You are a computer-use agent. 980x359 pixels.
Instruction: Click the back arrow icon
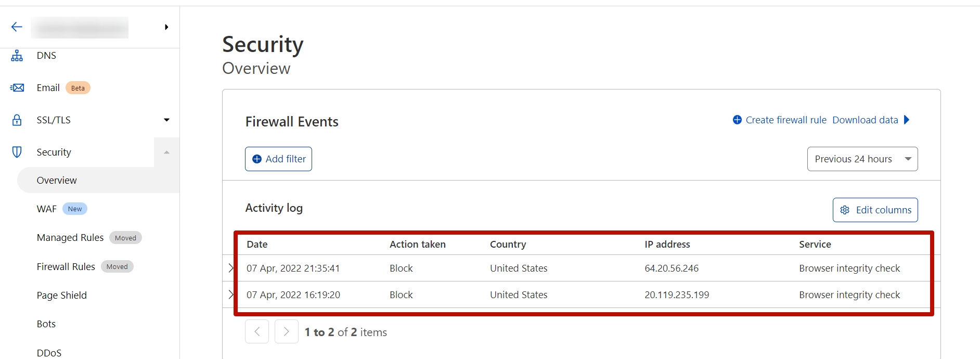[17, 27]
